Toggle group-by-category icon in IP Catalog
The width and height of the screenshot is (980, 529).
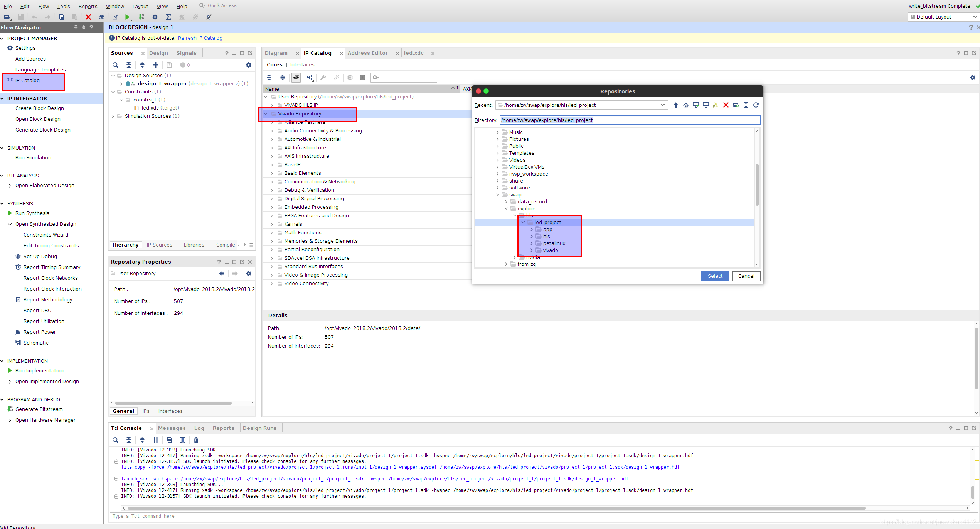310,78
